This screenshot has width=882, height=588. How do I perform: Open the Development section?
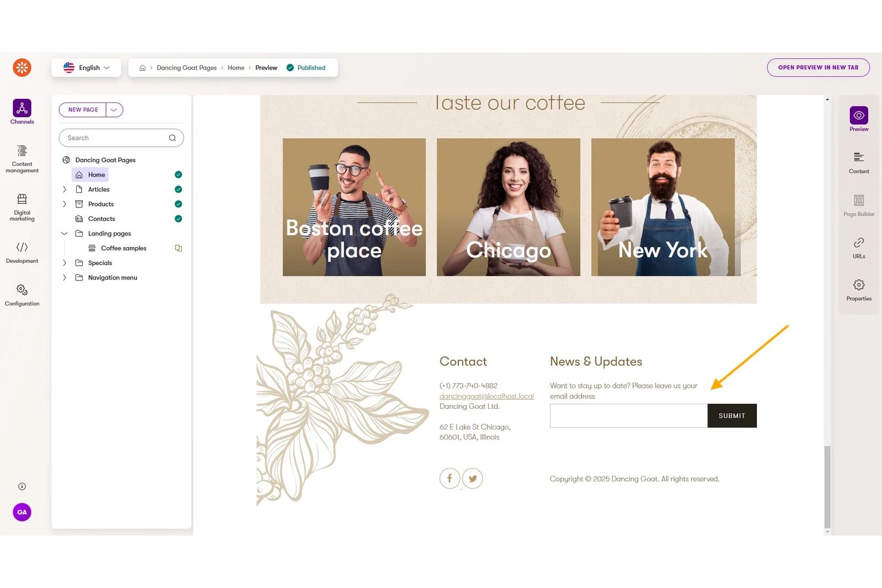point(22,253)
